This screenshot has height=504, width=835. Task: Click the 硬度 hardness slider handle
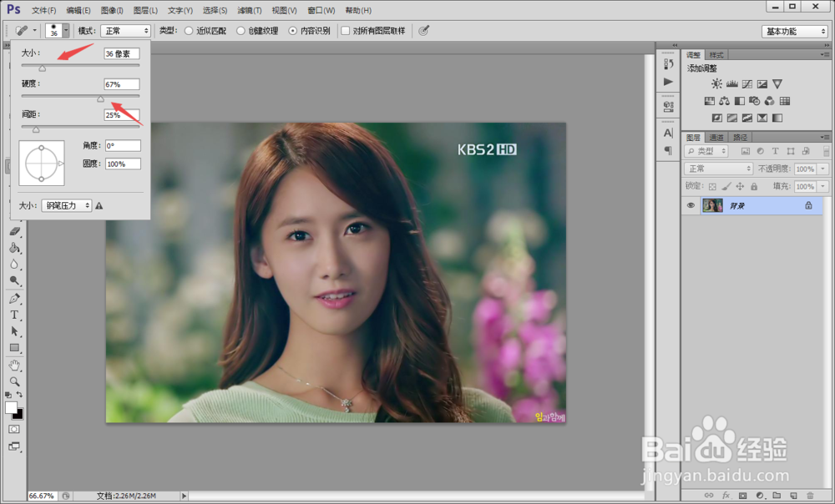pyautogui.click(x=100, y=98)
